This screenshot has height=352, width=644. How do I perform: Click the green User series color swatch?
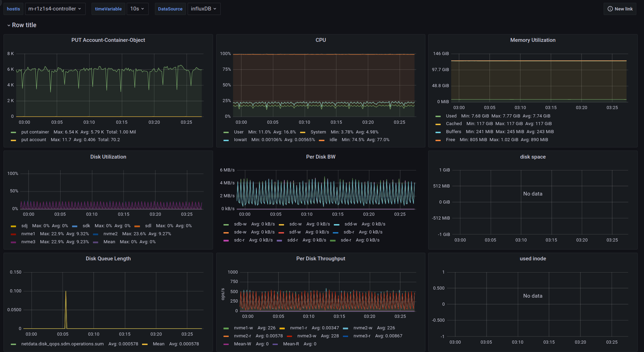pyautogui.click(x=226, y=132)
